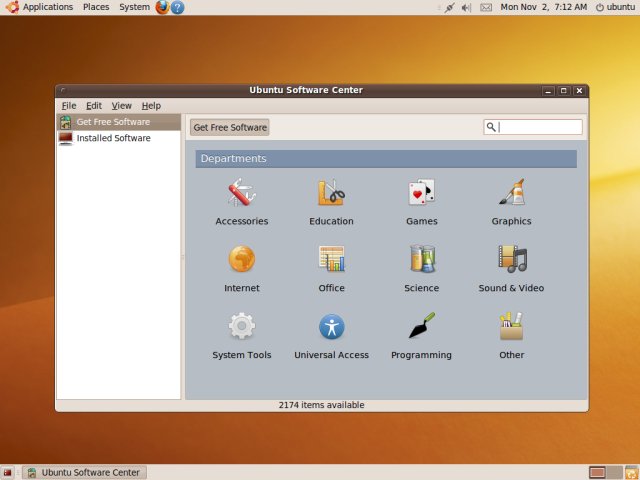Open the View menu

point(122,106)
